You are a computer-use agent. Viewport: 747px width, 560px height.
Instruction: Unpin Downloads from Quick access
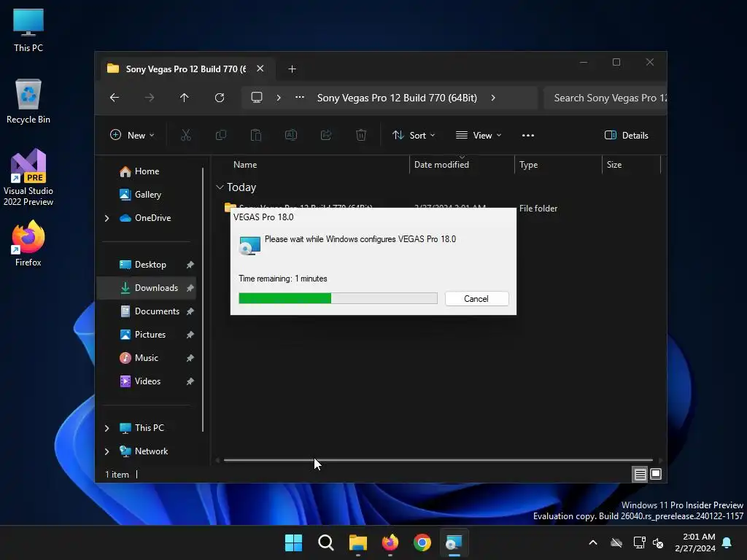coord(190,288)
